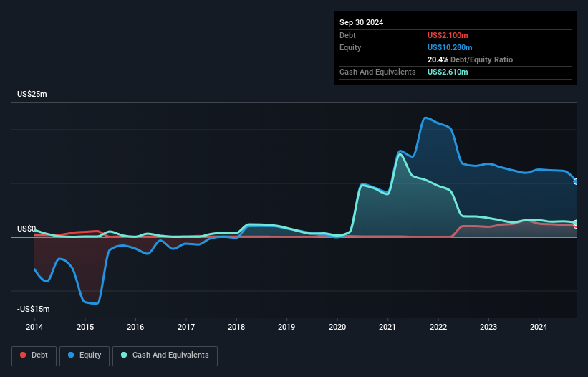Image resolution: width=588 pixels, height=377 pixels.
Task: Click the US$0 axis label
Action: 26,229
